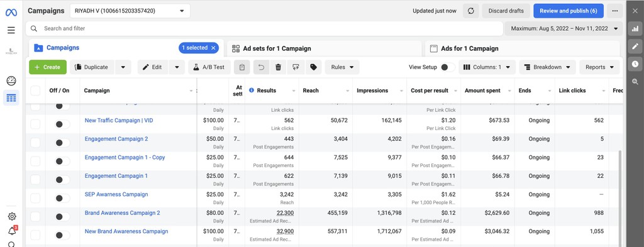This screenshot has height=247, width=644.
Task: Open Columns: 1 dropdown
Action: [487, 67]
